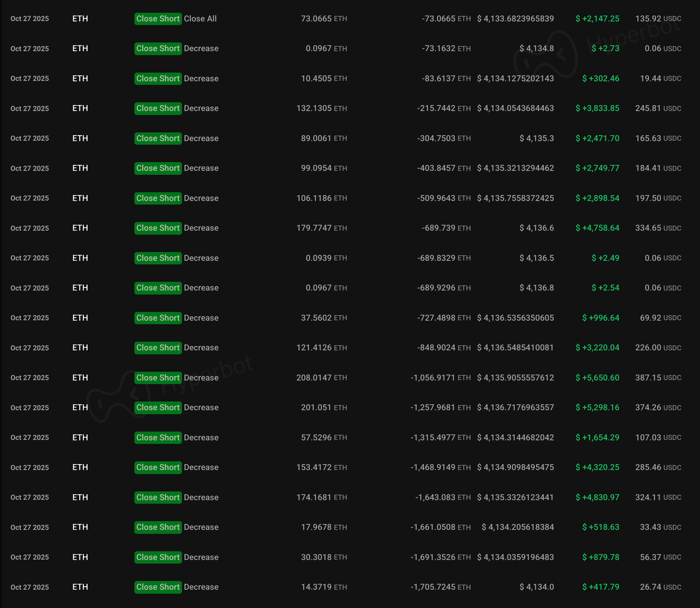Viewport: 700px width, 608px height.
Task: Click the size 132.1305 ETH
Action: [x=322, y=108]
